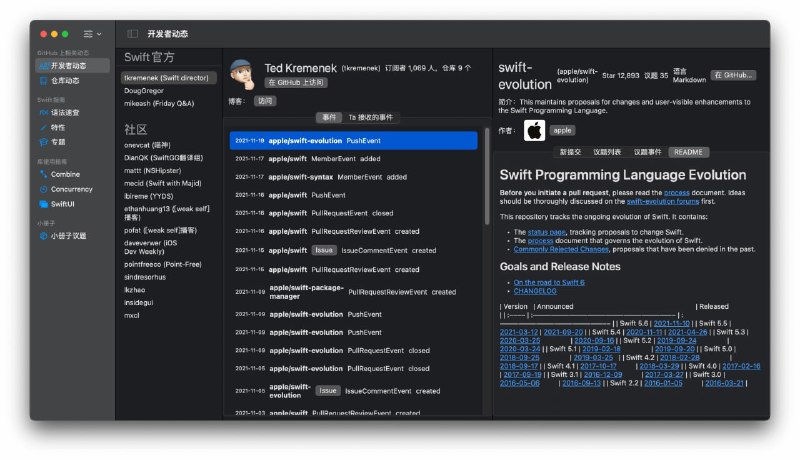This screenshot has height=460, width=800.
Task: Select swift-package-manager PullRequestReviewEvent row
Action: pos(354,292)
